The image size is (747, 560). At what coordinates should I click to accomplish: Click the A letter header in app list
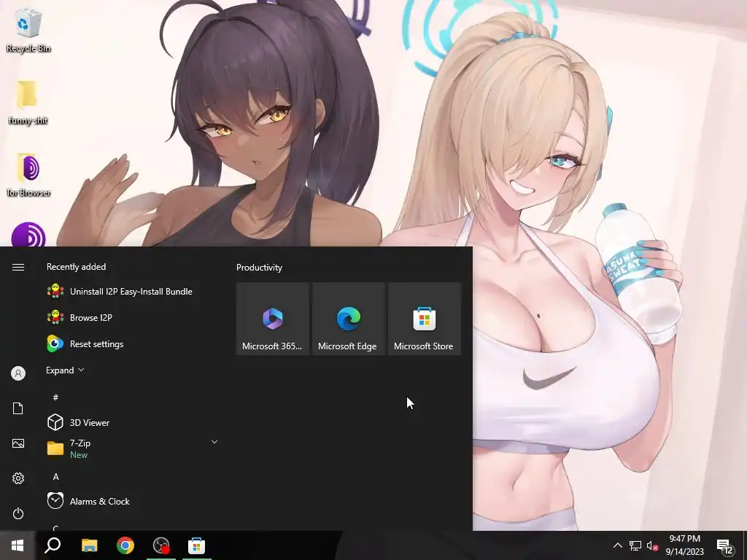[55, 477]
